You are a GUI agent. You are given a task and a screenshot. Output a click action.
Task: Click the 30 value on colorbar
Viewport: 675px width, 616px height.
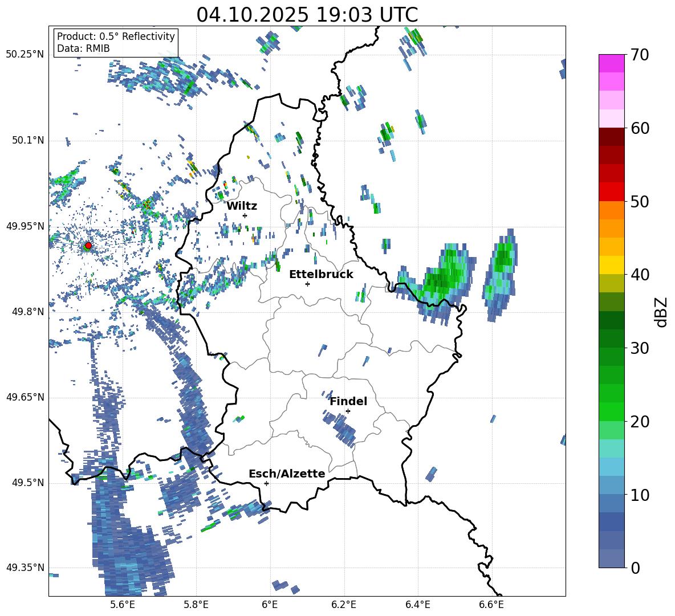pos(639,348)
